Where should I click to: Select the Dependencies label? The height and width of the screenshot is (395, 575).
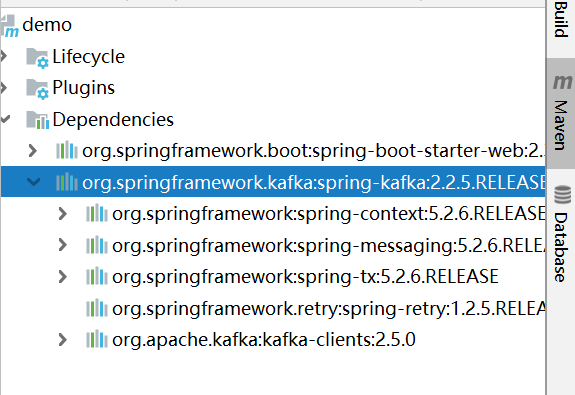[113, 120]
